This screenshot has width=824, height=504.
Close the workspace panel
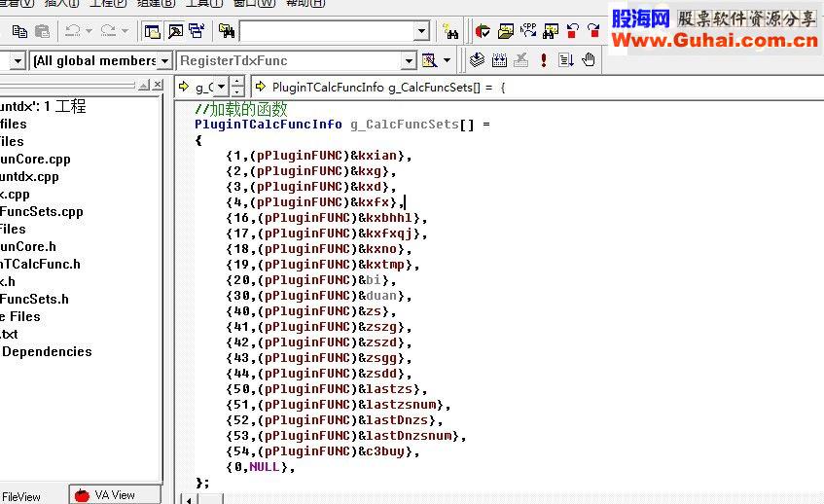click(x=158, y=85)
